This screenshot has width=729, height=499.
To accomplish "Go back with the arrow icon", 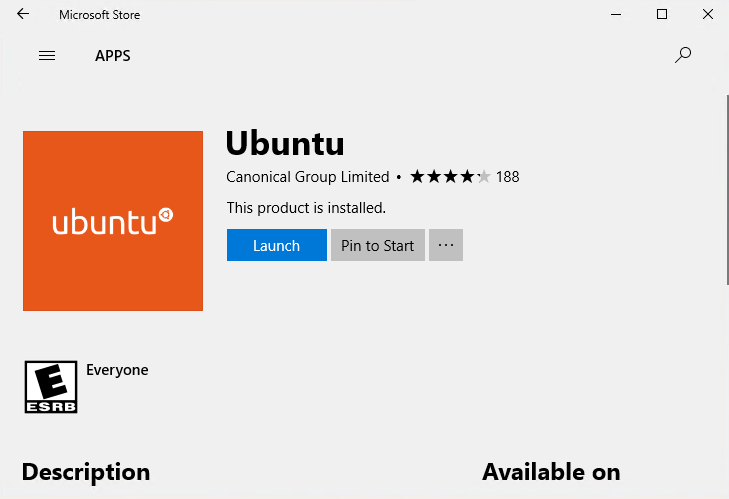I will pos(23,14).
